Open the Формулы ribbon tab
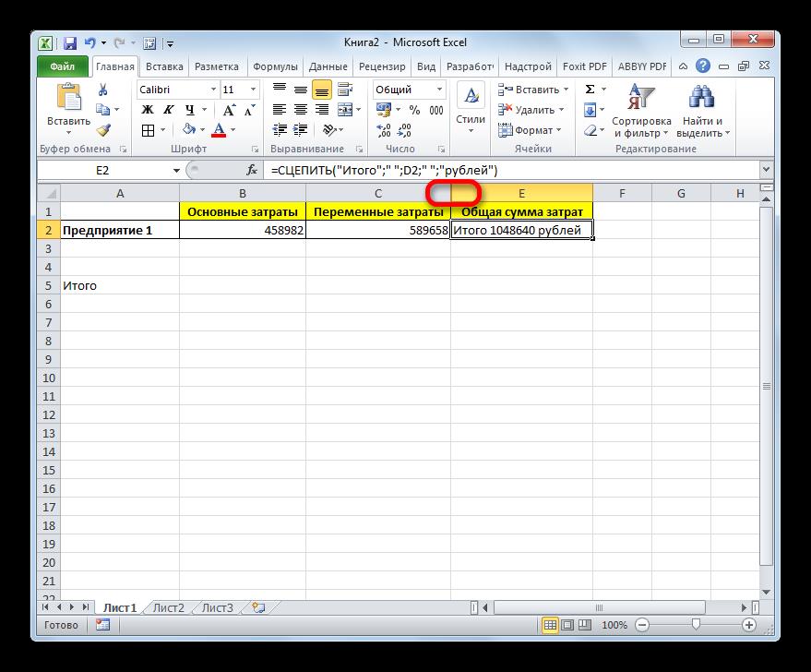Screen dimensions: 811x672 coord(274,67)
